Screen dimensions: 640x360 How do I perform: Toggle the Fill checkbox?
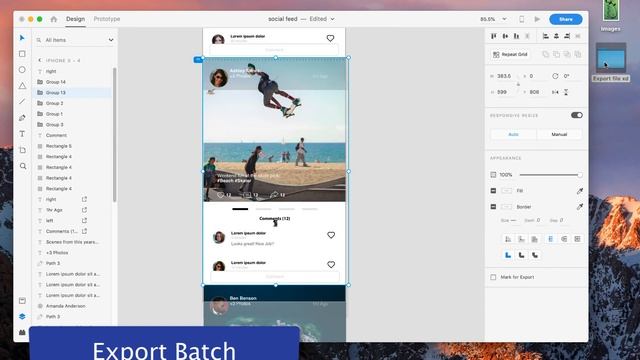(x=493, y=191)
